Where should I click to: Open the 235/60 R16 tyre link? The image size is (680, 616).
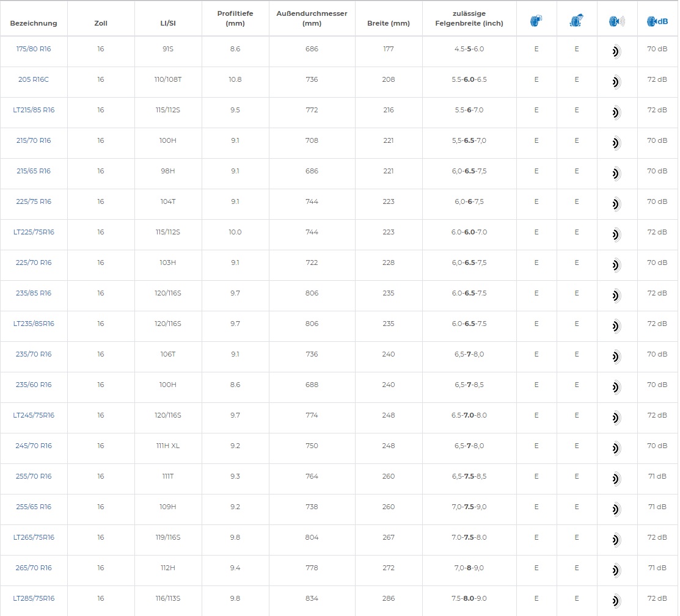click(34, 385)
